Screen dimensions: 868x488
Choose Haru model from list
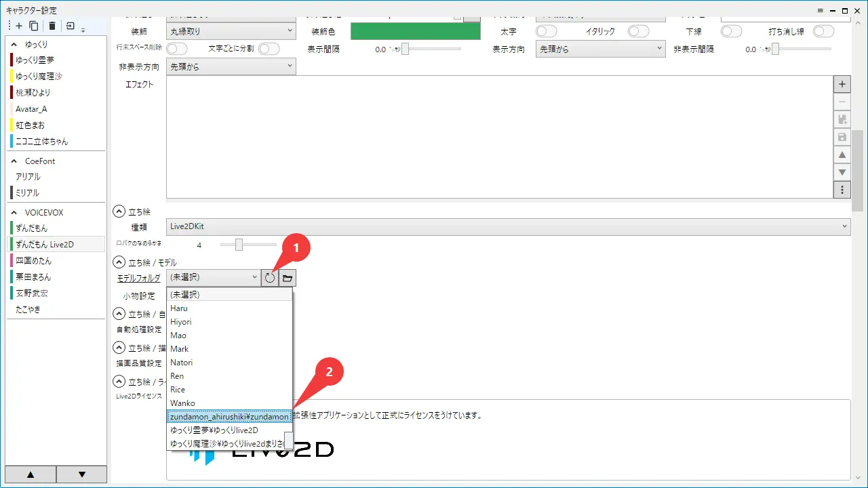tap(230, 308)
